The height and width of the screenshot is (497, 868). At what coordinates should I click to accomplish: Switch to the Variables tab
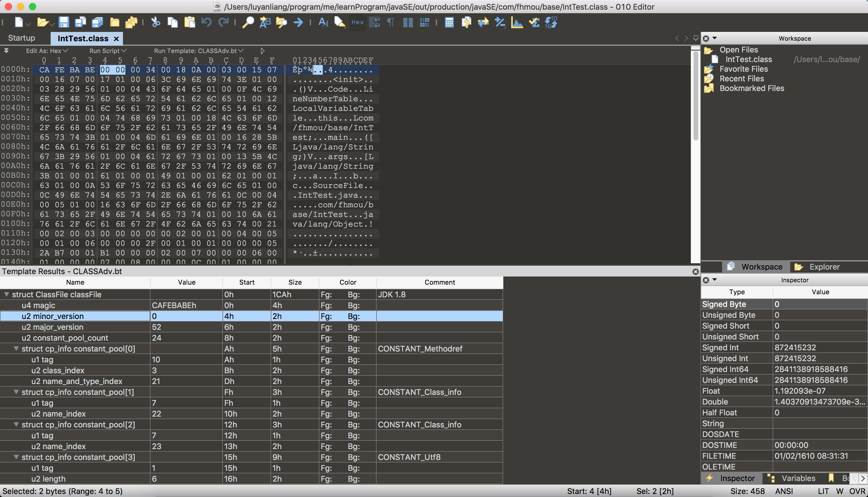(x=791, y=478)
